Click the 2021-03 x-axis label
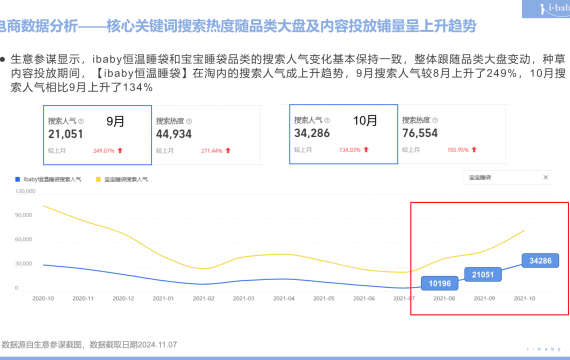This screenshot has width=570, height=360. [244, 299]
